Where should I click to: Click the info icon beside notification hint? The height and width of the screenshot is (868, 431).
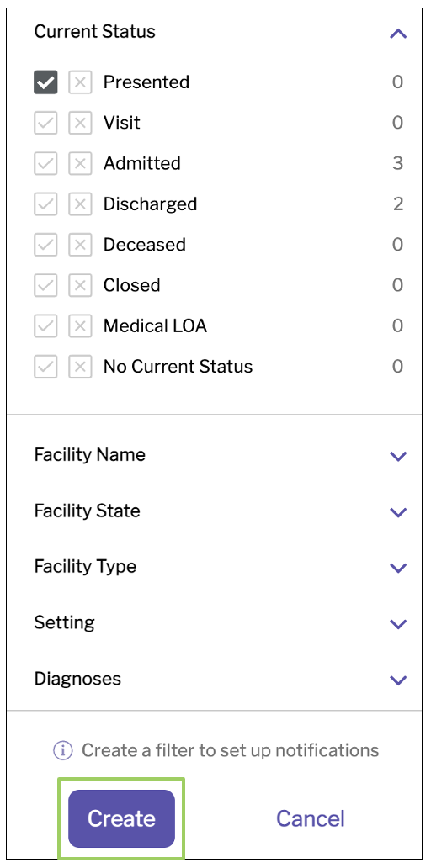pyautogui.click(x=63, y=750)
